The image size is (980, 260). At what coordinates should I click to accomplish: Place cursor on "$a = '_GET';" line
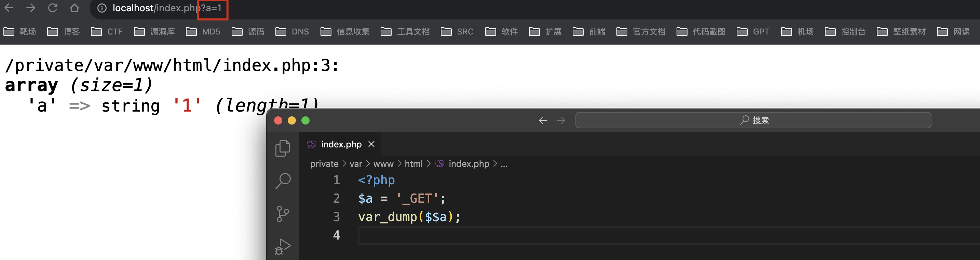point(402,199)
